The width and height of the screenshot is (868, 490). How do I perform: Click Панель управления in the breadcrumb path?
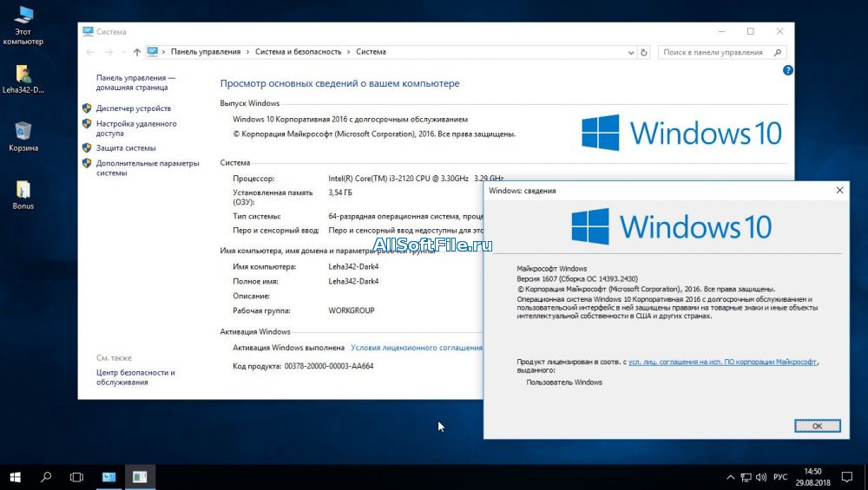click(206, 52)
